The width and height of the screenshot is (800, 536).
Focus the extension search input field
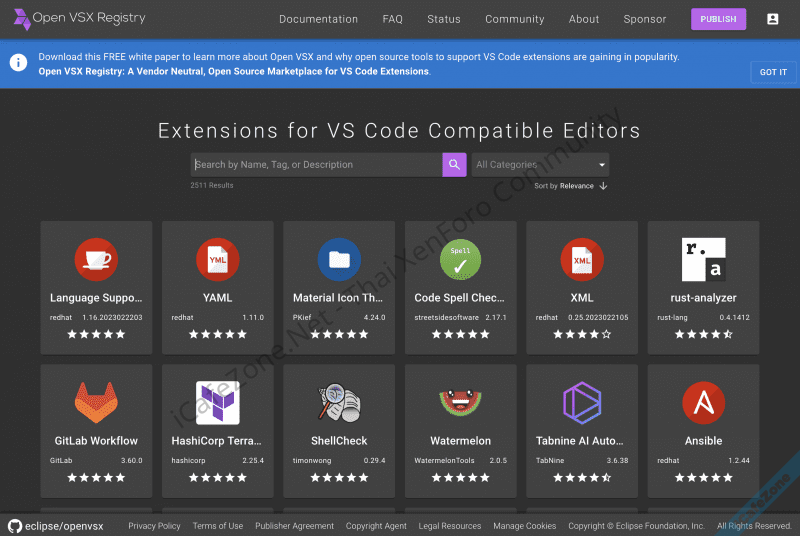(316, 165)
